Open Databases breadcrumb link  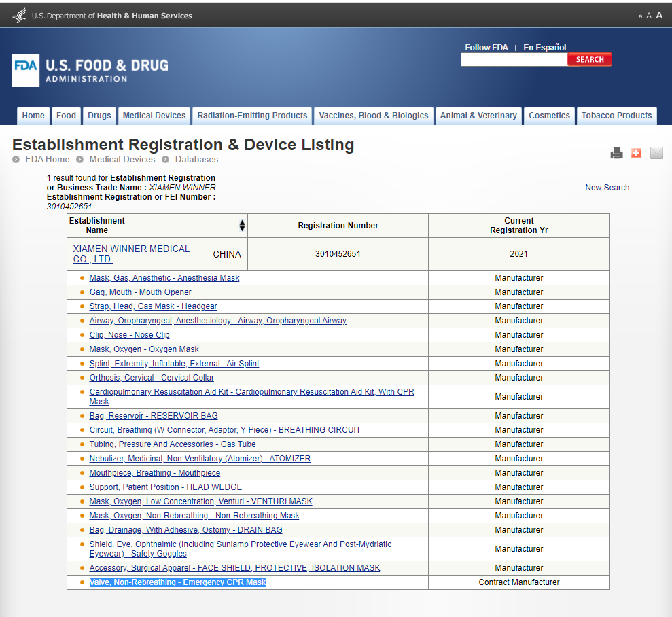pyautogui.click(x=197, y=160)
